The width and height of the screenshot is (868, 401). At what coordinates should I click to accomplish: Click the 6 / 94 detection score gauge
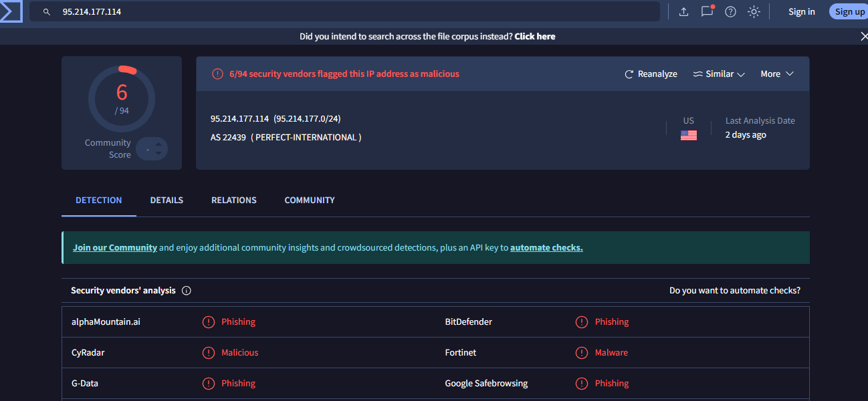coord(122,100)
